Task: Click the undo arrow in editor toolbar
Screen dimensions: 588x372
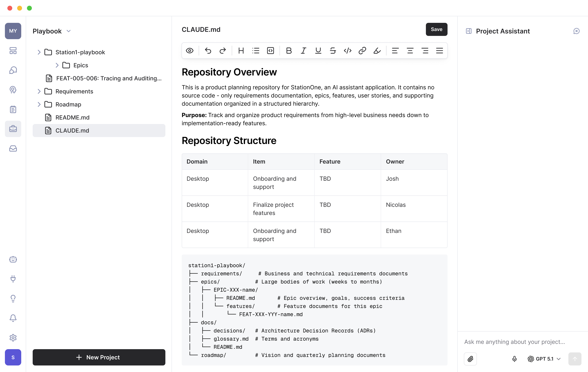Action: point(208,51)
